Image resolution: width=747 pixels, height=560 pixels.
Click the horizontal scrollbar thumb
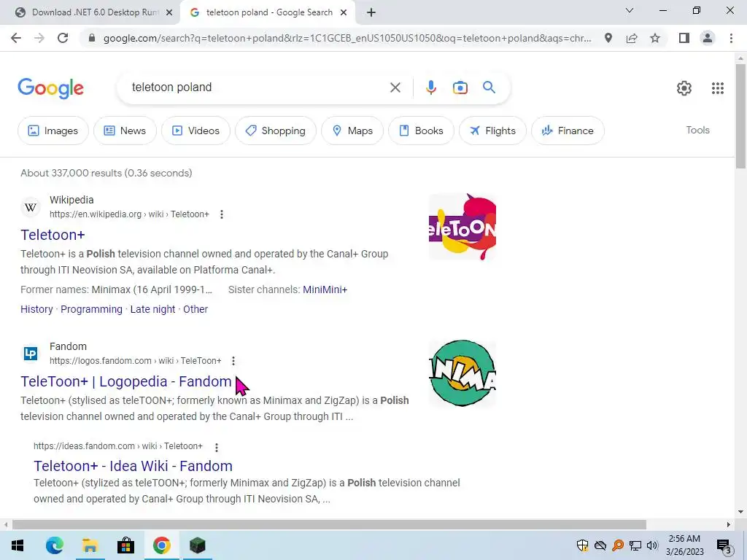[x=329, y=525]
